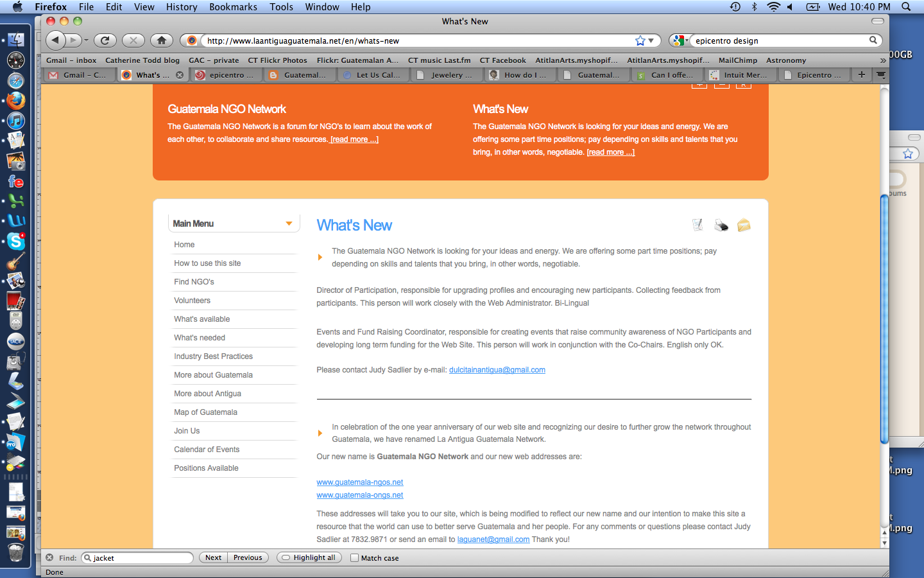Reload the page using the refresh button
This screenshot has height=578, width=924.
(x=105, y=40)
